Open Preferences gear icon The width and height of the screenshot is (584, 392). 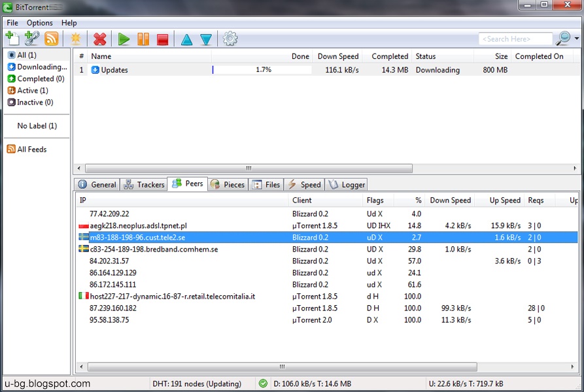click(x=230, y=39)
